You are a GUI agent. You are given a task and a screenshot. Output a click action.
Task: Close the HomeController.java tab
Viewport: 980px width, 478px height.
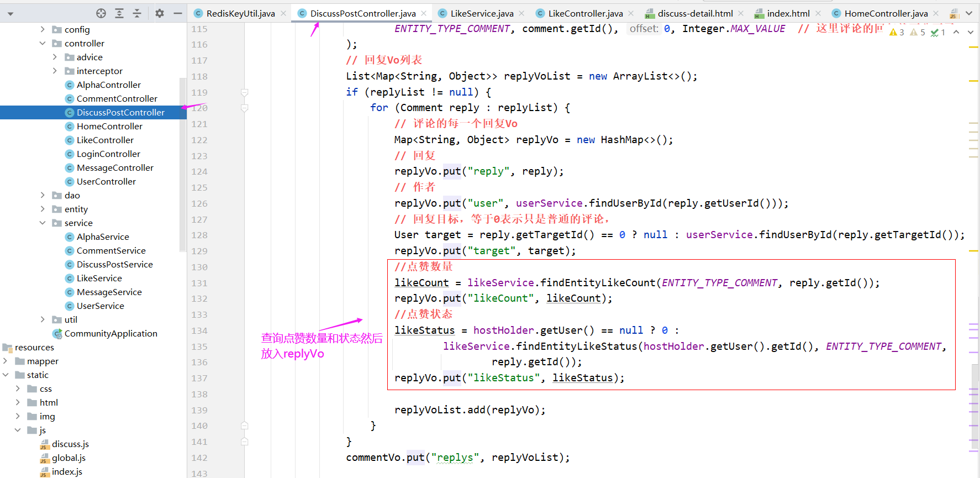[x=936, y=13]
